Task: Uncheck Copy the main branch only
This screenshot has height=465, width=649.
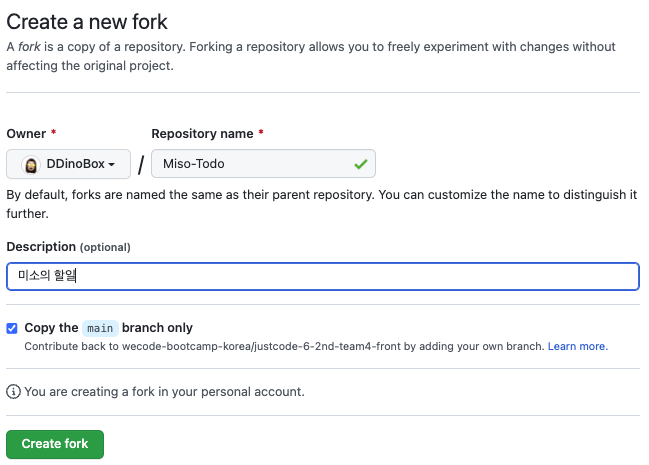Action: 12,328
